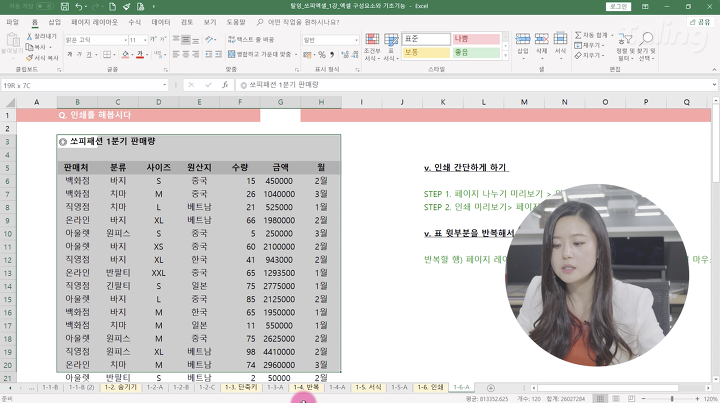Viewport: 720px width, 403px height.
Task: Expand the Name Box dropdown
Action: pos(164,85)
